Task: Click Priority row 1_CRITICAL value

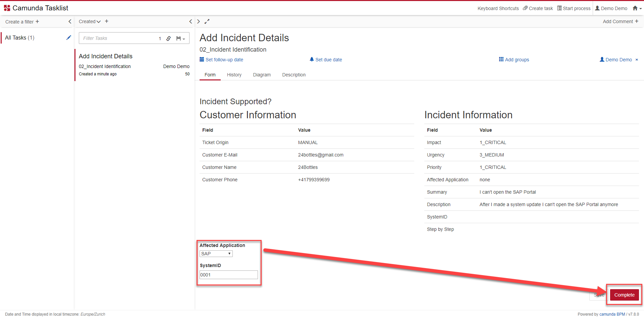Action: coord(493,167)
